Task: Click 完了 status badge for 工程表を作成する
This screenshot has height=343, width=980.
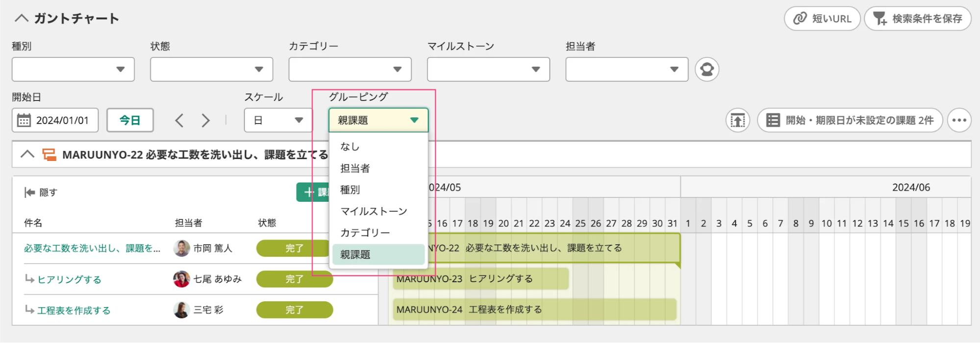Action: (295, 310)
